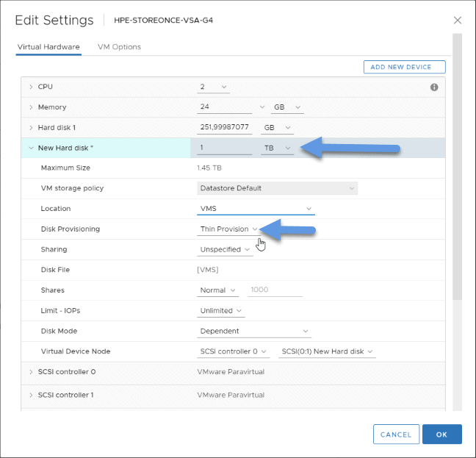
Task: Open the Memory value dropdown arrow
Action: [x=262, y=107]
